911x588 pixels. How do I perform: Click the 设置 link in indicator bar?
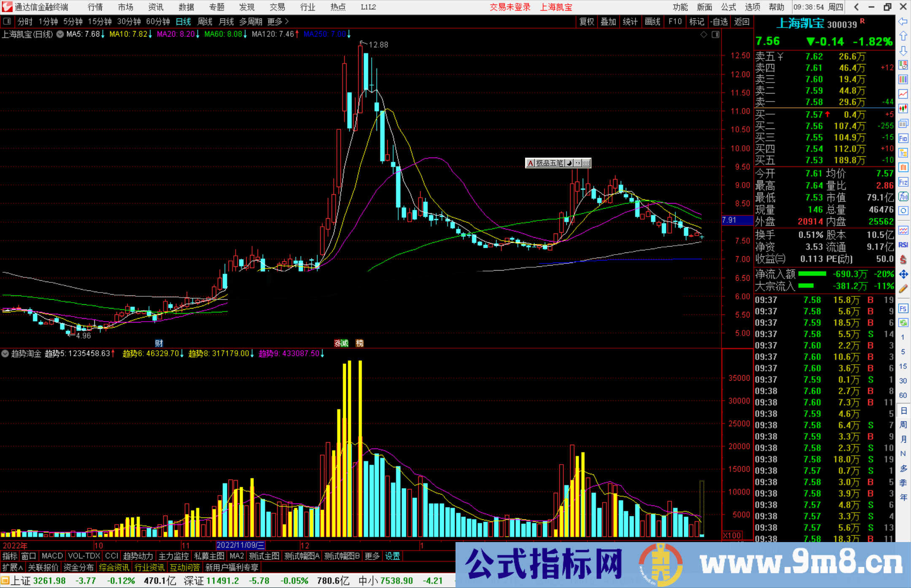point(392,556)
